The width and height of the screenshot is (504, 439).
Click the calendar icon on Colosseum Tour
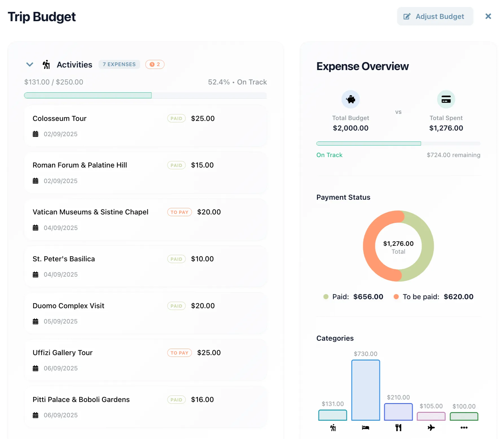[x=36, y=134]
